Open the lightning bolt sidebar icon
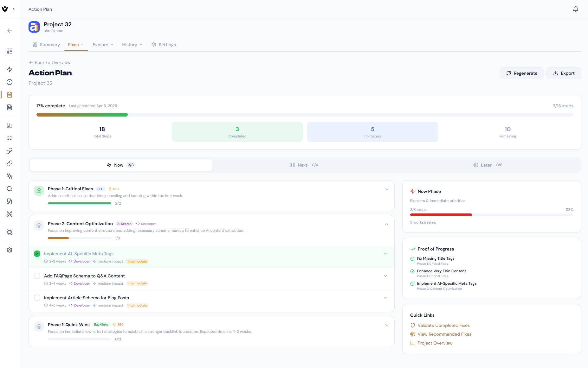588x368 pixels. (x=10, y=69)
